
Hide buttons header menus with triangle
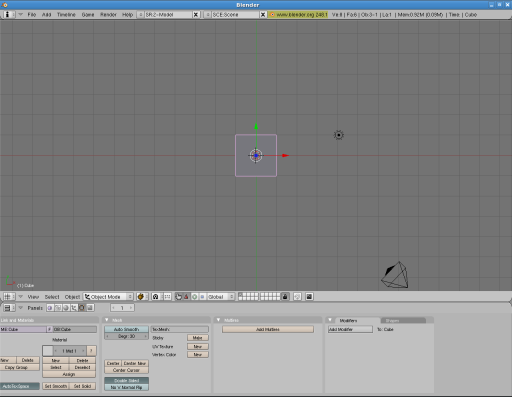[21, 308]
